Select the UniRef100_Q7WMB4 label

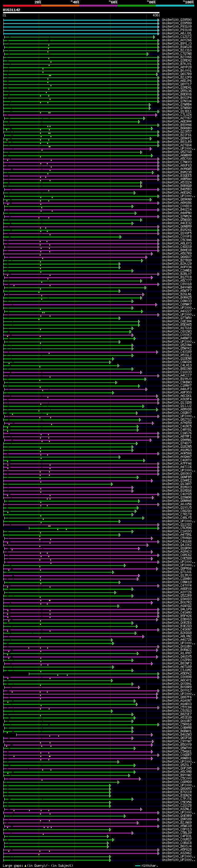tap(177, 104)
